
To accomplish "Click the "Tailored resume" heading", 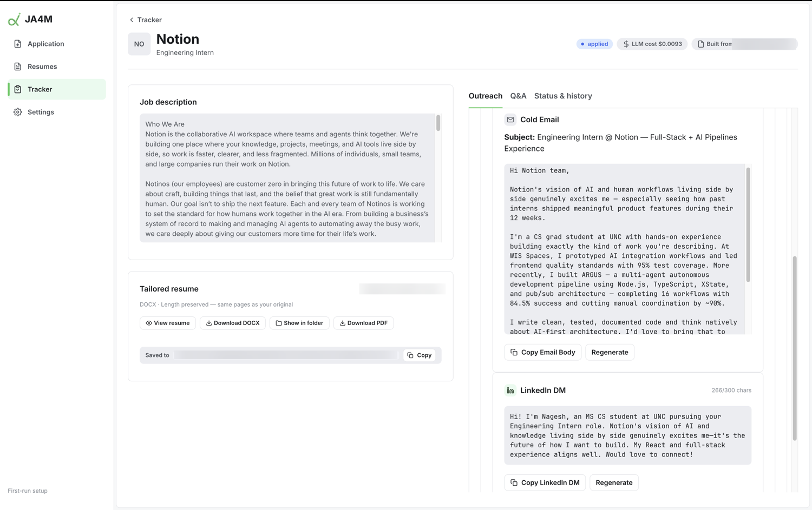I will point(169,289).
